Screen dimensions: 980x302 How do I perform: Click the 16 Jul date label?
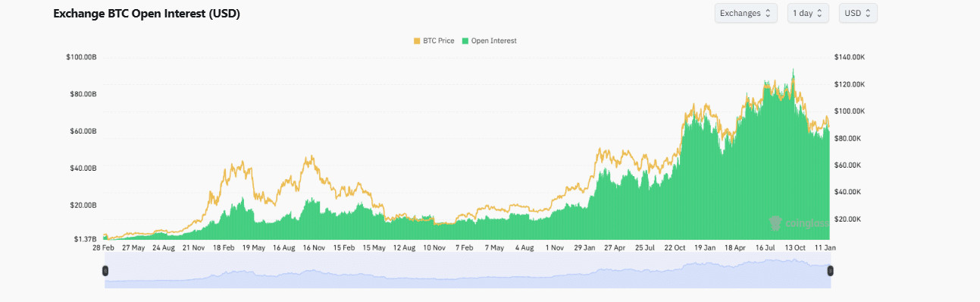tap(765, 247)
